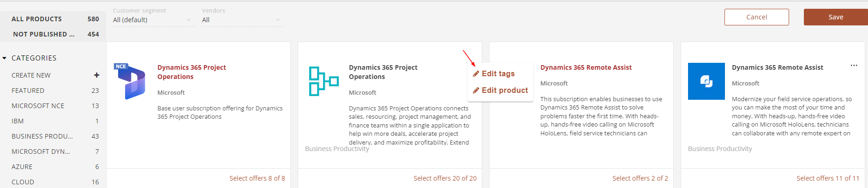Viewport: 868px width, 188px height.
Task: Click Select offers 8 of 8
Action: (x=257, y=178)
